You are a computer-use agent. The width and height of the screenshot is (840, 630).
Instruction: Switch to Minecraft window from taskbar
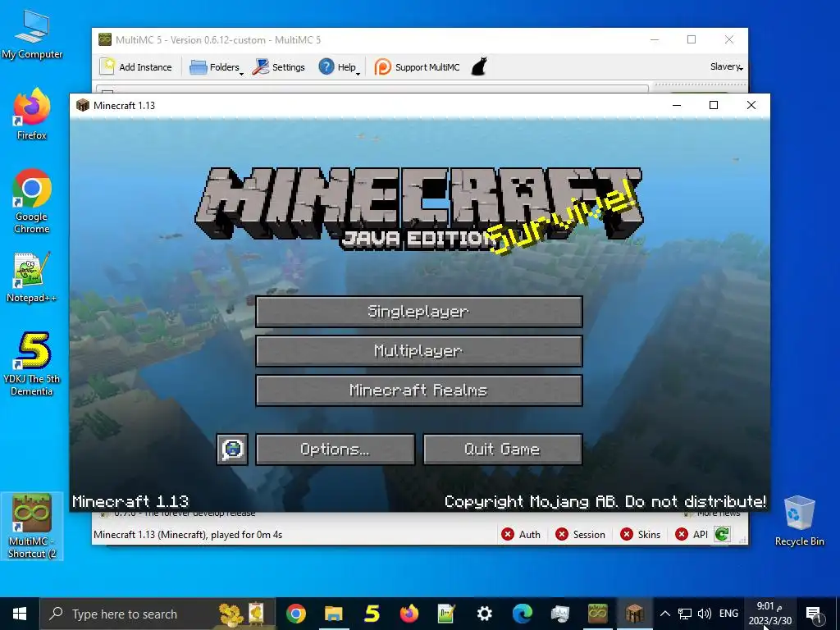[x=635, y=614]
